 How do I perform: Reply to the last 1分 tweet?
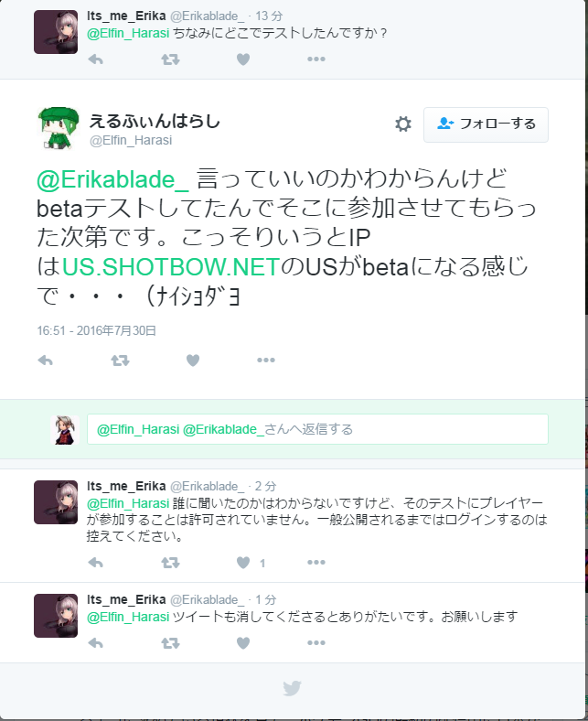96,643
